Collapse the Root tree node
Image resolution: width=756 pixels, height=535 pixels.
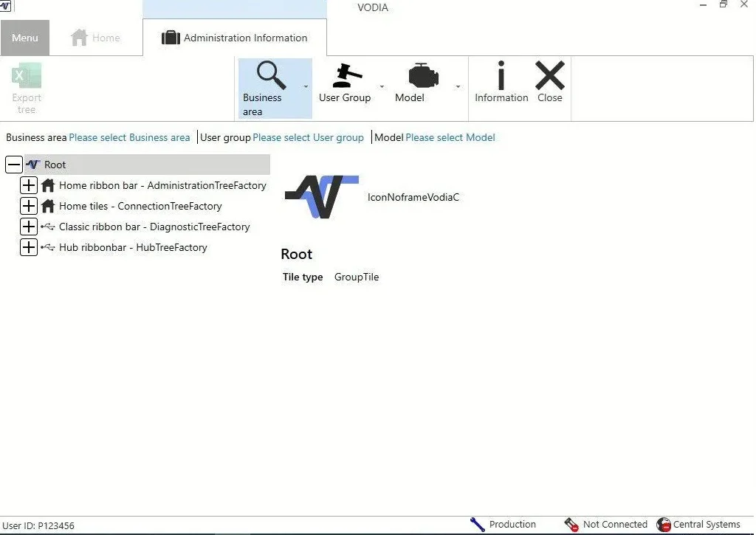[14, 165]
